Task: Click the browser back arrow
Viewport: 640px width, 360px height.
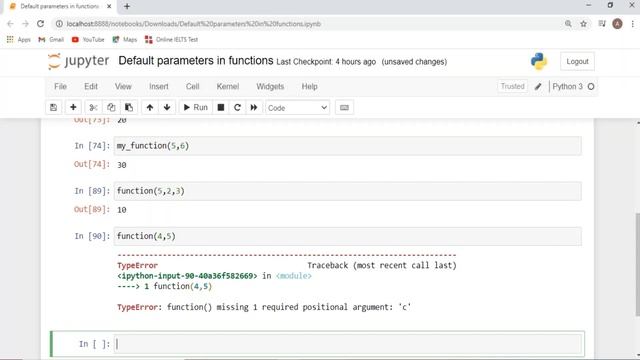Action: pos(10,24)
